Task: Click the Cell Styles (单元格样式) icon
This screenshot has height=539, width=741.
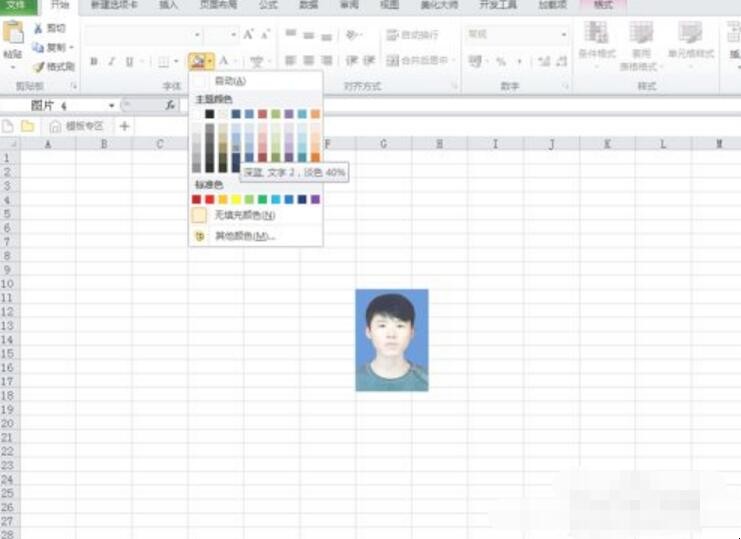Action: pos(690,33)
